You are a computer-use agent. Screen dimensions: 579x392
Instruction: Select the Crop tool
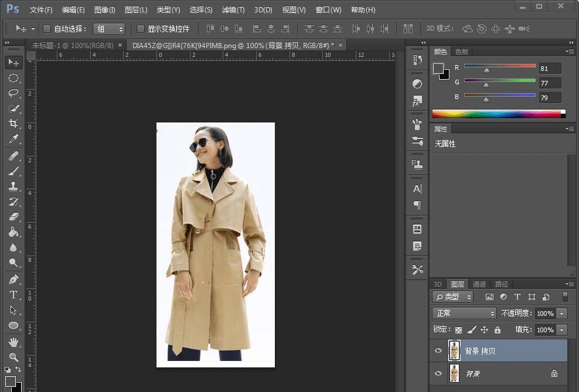(x=13, y=124)
